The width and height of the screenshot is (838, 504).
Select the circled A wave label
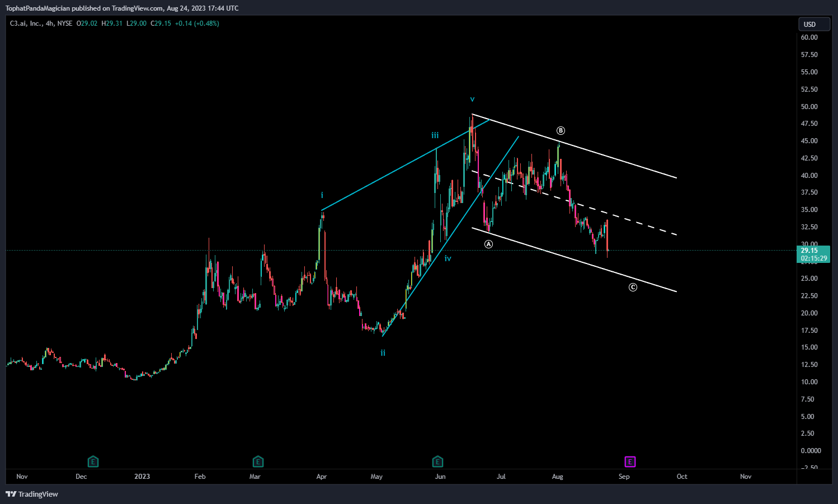pos(488,244)
